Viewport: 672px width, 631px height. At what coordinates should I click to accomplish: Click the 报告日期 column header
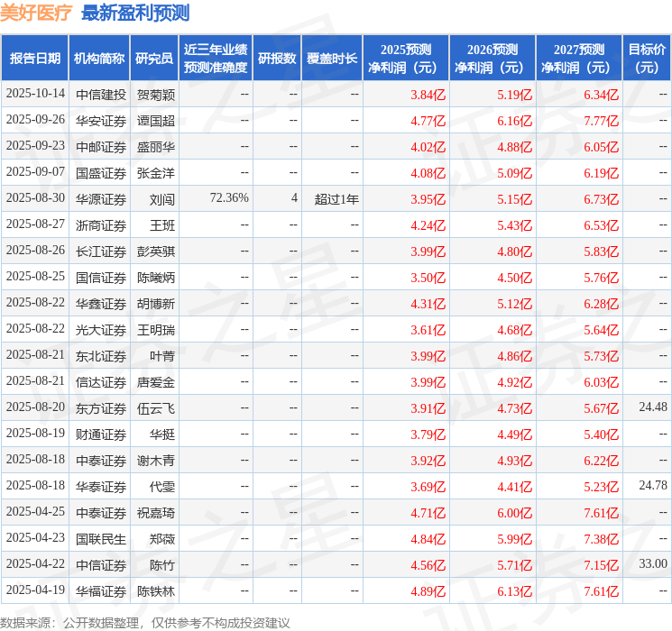[x=34, y=58]
